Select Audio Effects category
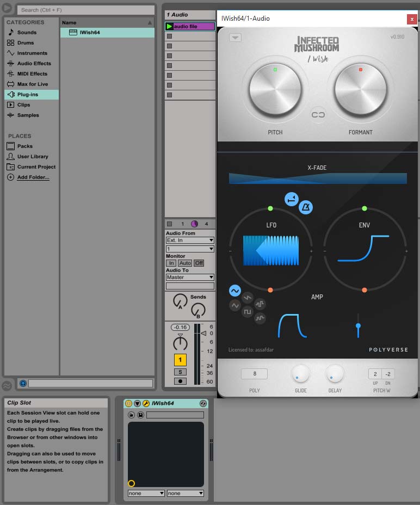The height and width of the screenshot is (505, 420). pos(34,64)
